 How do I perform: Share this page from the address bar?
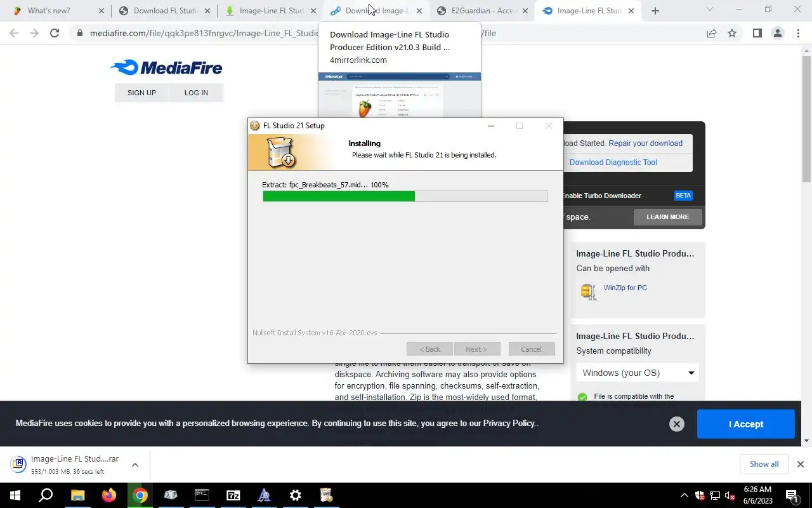tap(712, 33)
